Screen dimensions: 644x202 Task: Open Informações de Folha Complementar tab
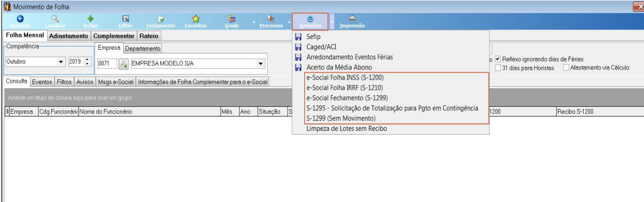[203, 82]
